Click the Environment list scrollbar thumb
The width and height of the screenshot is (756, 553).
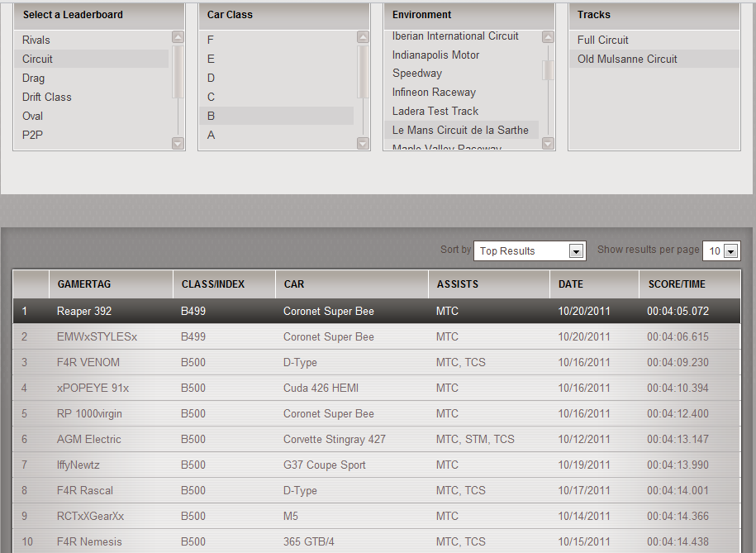point(548,70)
